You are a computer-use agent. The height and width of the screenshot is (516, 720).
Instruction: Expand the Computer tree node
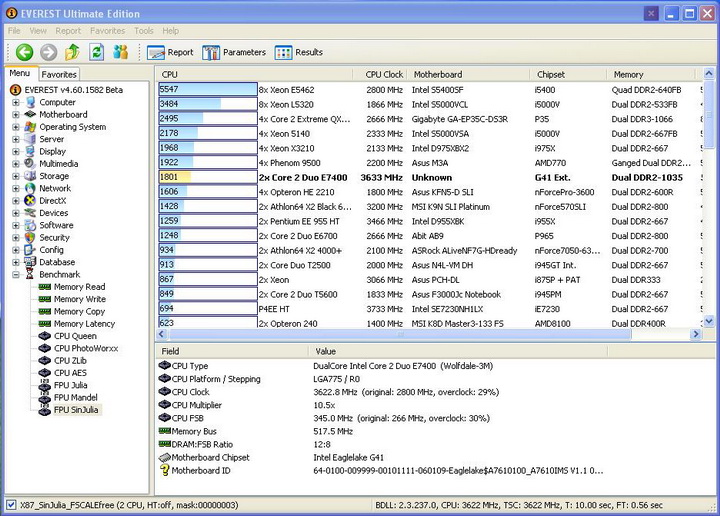[x=16, y=102]
